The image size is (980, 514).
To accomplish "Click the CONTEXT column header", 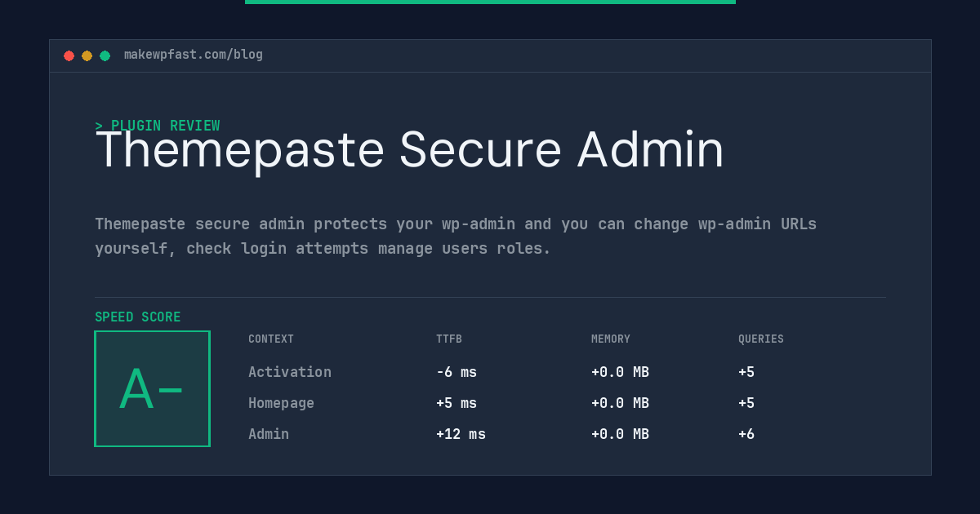I will (x=271, y=339).
